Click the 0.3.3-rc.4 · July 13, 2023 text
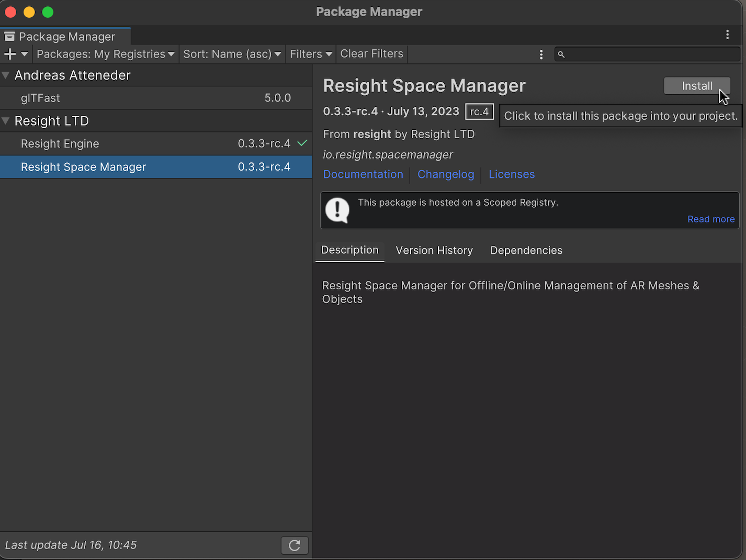This screenshot has width=746, height=560. [x=391, y=111]
